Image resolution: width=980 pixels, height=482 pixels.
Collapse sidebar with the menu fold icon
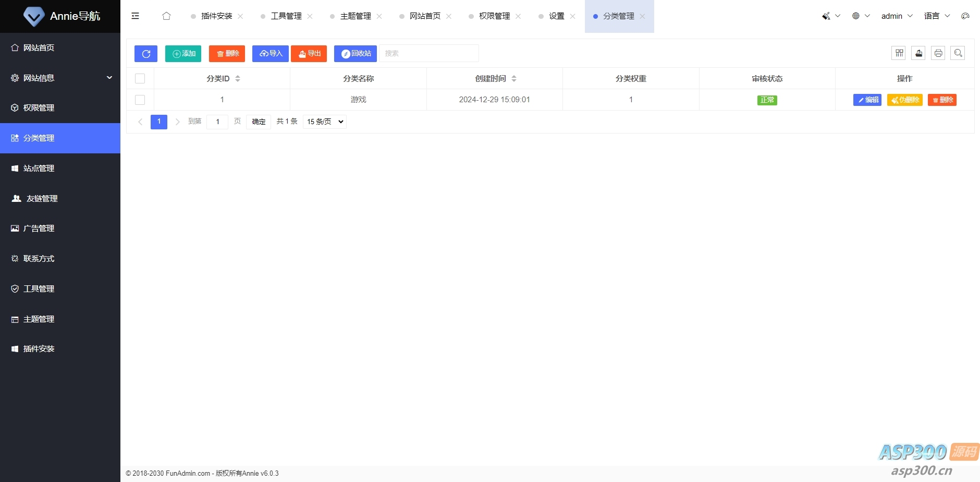136,16
